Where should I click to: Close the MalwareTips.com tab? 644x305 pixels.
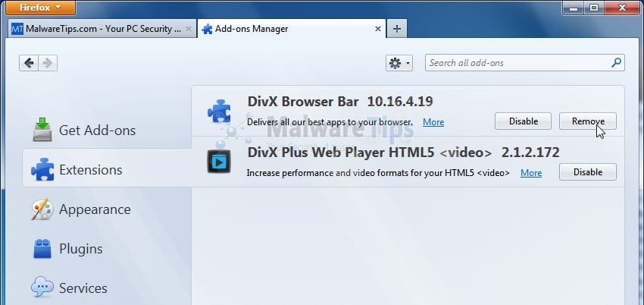[x=189, y=29]
